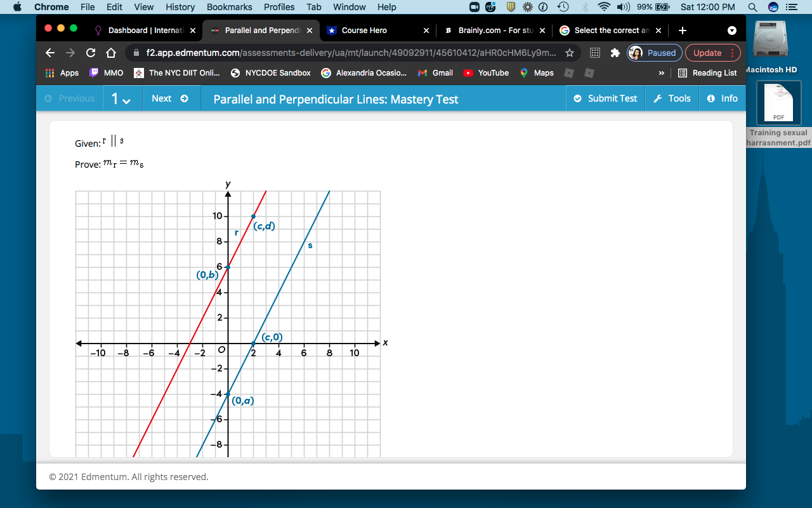Open the Reading List
This screenshot has width=812, height=508.
pyautogui.click(x=708, y=73)
